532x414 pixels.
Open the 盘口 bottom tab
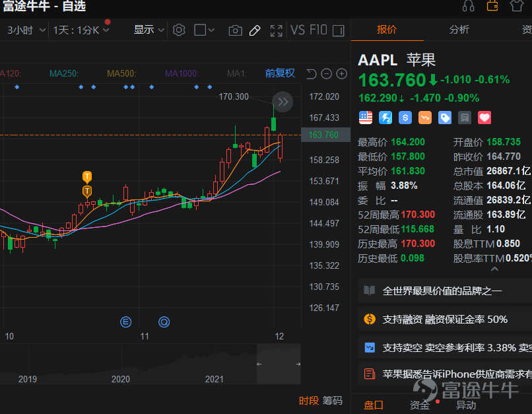click(374, 405)
